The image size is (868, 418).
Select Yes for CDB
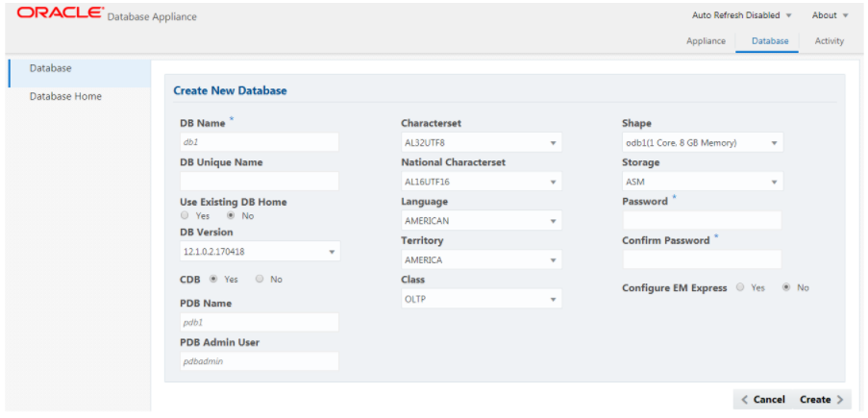pos(213,279)
